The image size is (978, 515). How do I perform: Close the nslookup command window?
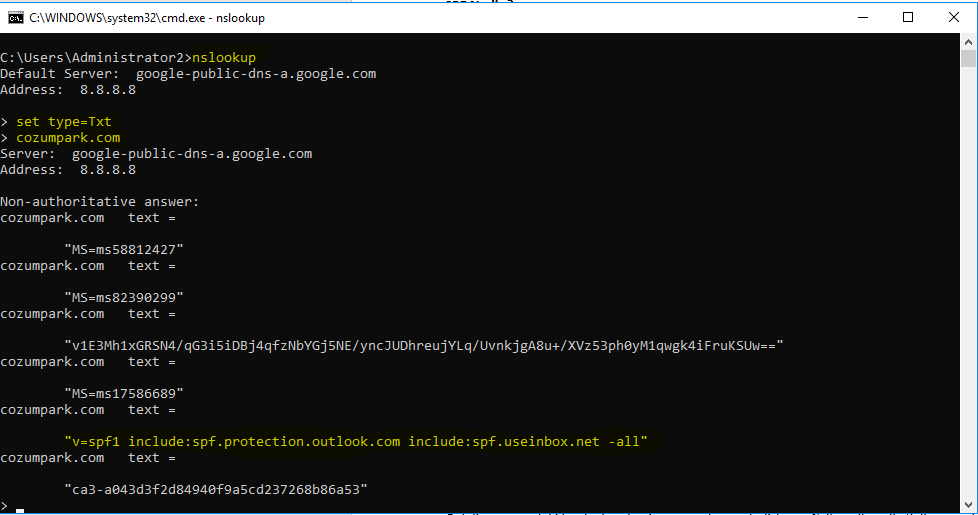[x=954, y=17]
